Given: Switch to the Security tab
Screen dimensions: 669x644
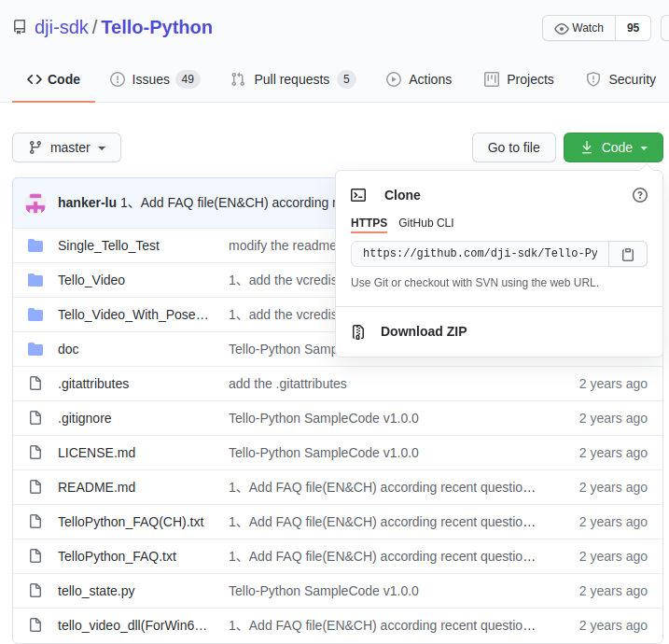Looking at the screenshot, I should click(620, 79).
